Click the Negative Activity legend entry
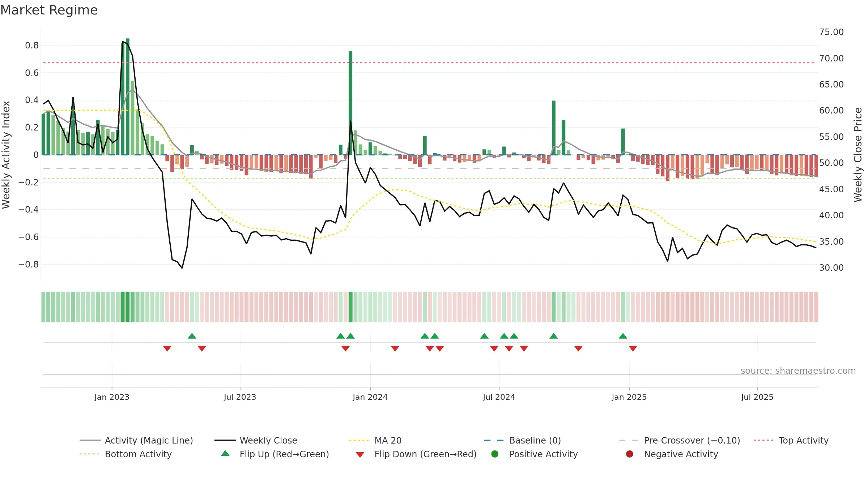 click(672, 454)
